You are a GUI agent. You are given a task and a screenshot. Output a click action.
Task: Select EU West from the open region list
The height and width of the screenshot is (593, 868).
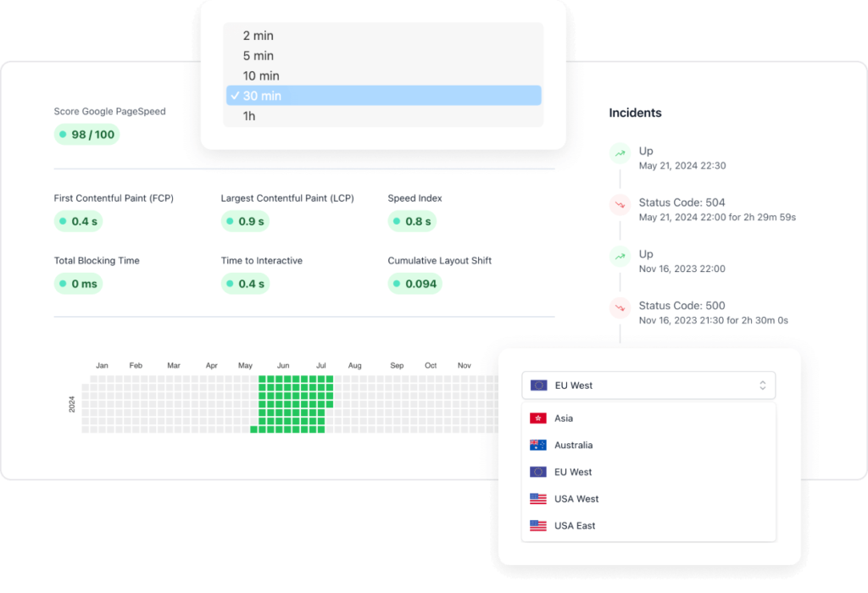pyautogui.click(x=573, y=472)
